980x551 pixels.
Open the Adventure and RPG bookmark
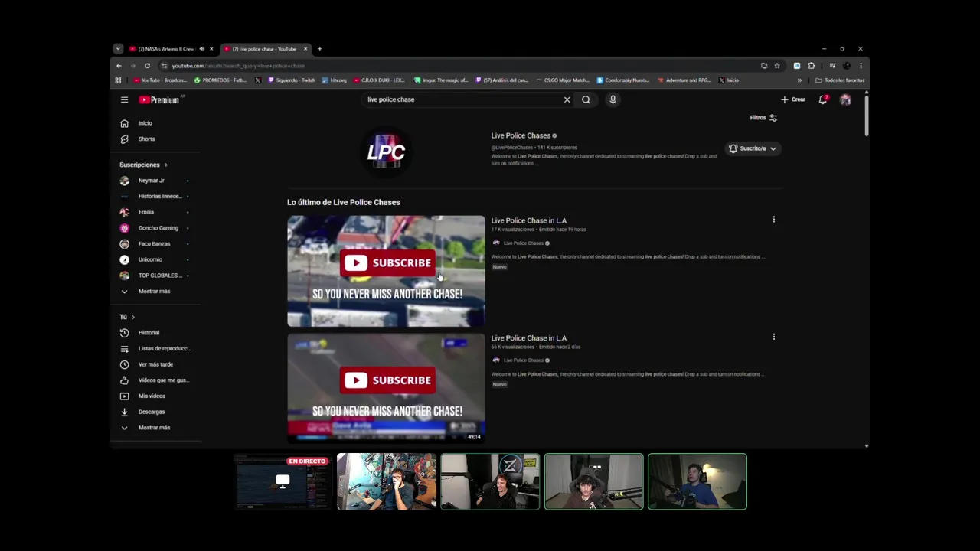tap(684, 80)
